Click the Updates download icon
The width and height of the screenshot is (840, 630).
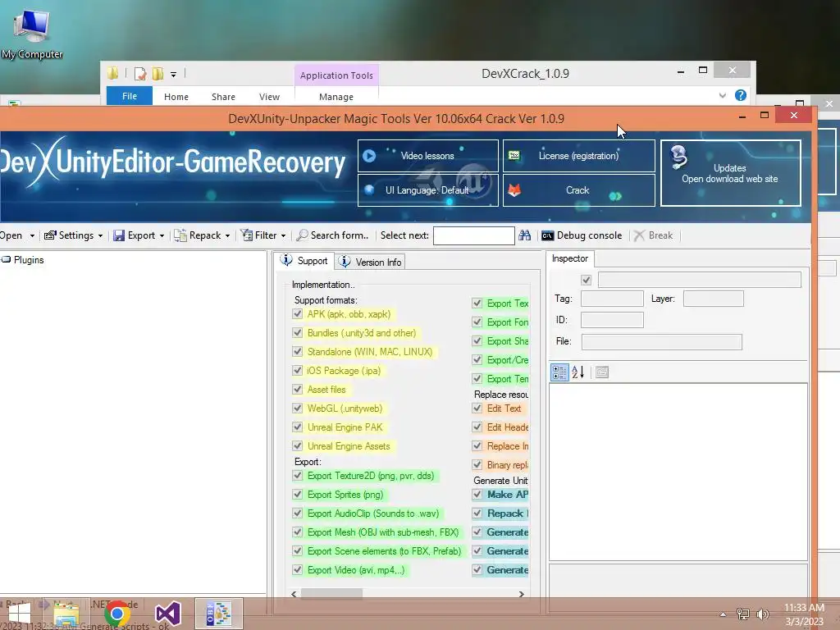[x=678, y=157]
